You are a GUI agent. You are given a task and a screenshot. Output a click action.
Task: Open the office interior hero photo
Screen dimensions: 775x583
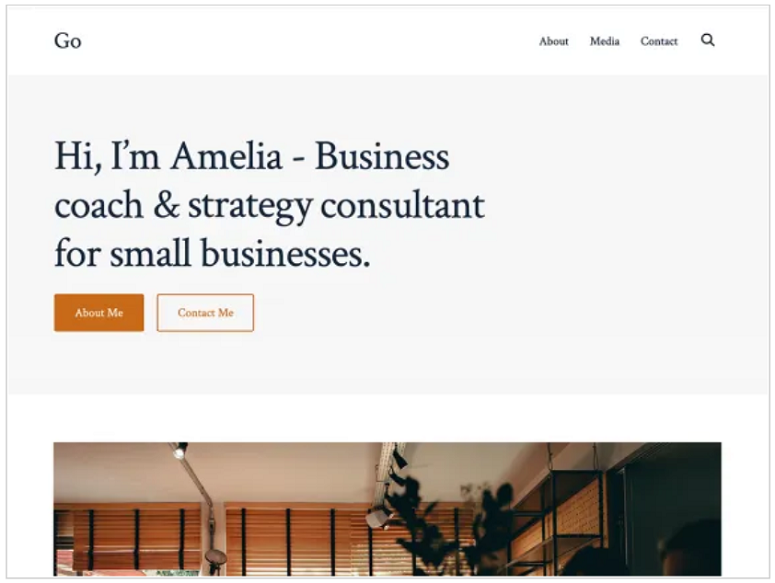[387, 509]
